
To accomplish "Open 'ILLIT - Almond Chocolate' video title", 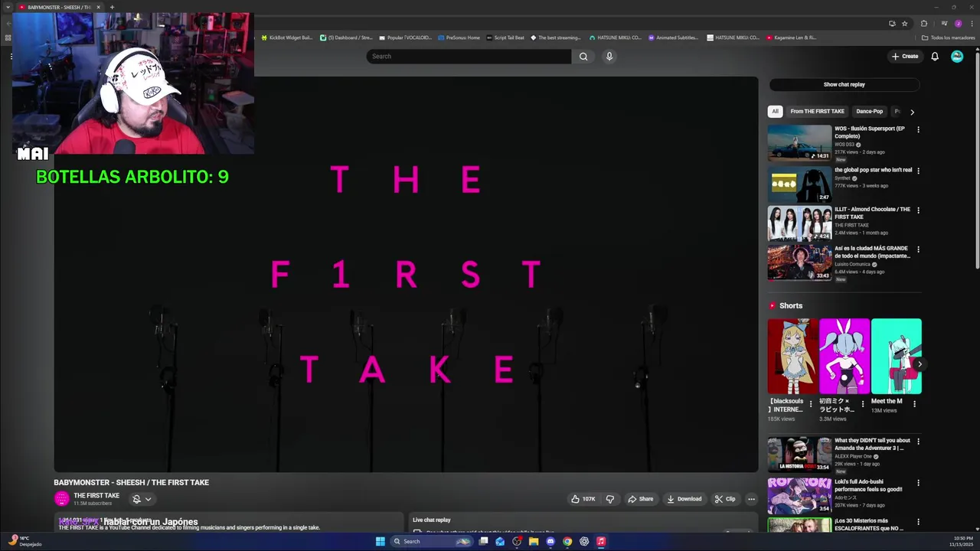I will 872,213.
